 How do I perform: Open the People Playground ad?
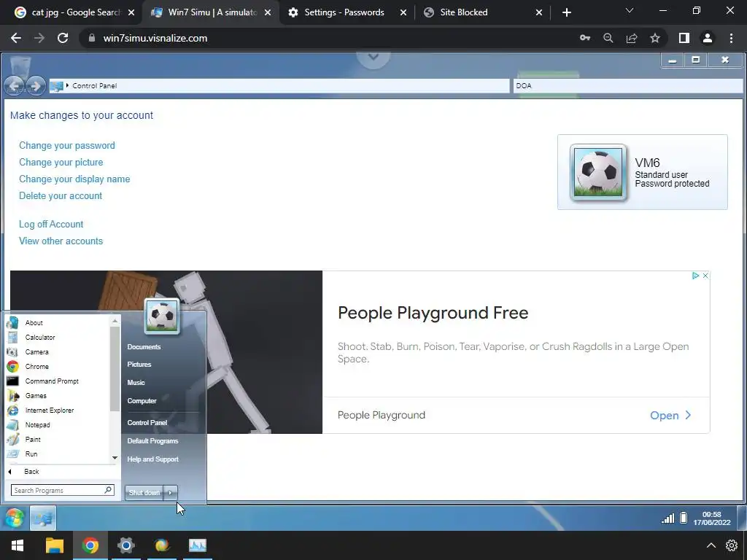tap(670, 415)
